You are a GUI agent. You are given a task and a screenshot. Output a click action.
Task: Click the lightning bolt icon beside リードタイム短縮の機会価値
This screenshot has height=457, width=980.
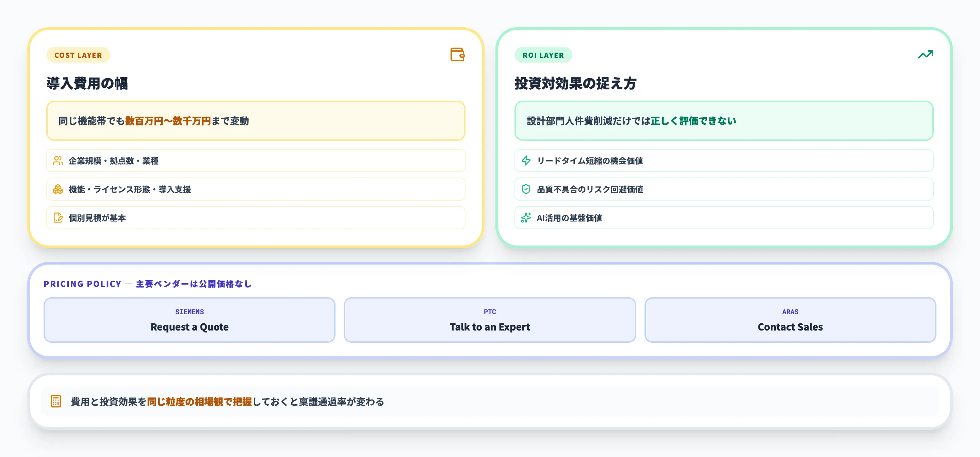click(526, 160)
